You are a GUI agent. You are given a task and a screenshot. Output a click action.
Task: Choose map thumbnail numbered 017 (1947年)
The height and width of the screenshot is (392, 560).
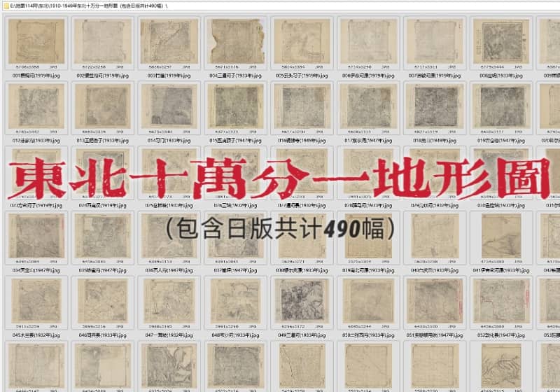[369, 106]
